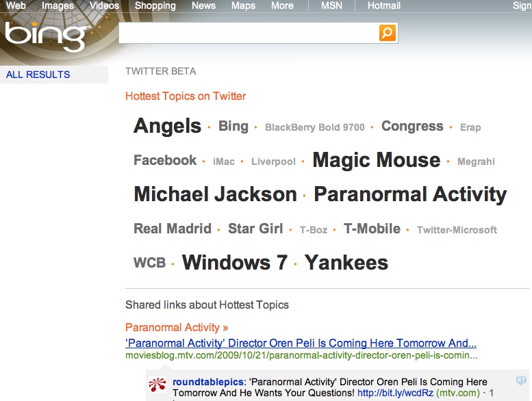This screenshot has width=532, height=401.
Task: Go to MSN link
Action: coord(331,5)
